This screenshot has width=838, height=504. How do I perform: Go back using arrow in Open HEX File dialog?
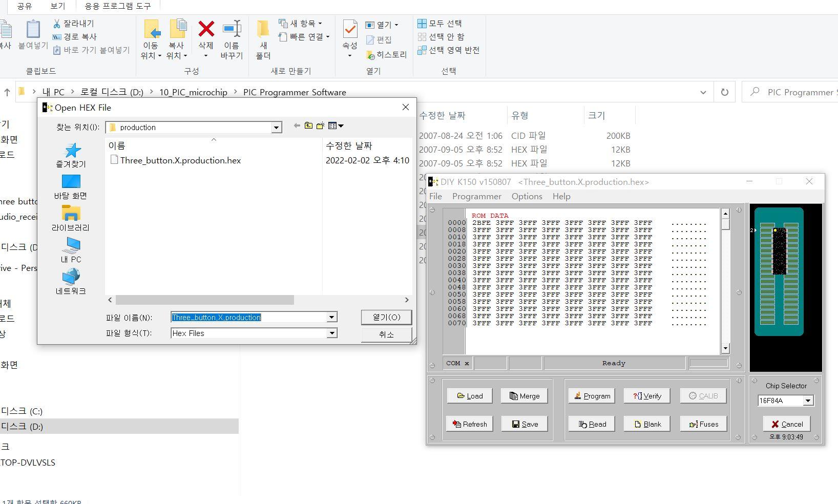click(x=297, y=125)
